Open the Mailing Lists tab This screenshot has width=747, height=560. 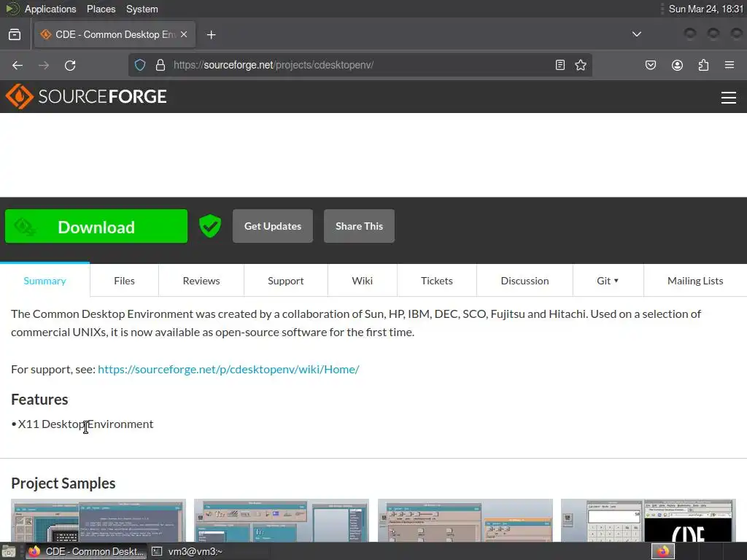click(x=695, y=281)
